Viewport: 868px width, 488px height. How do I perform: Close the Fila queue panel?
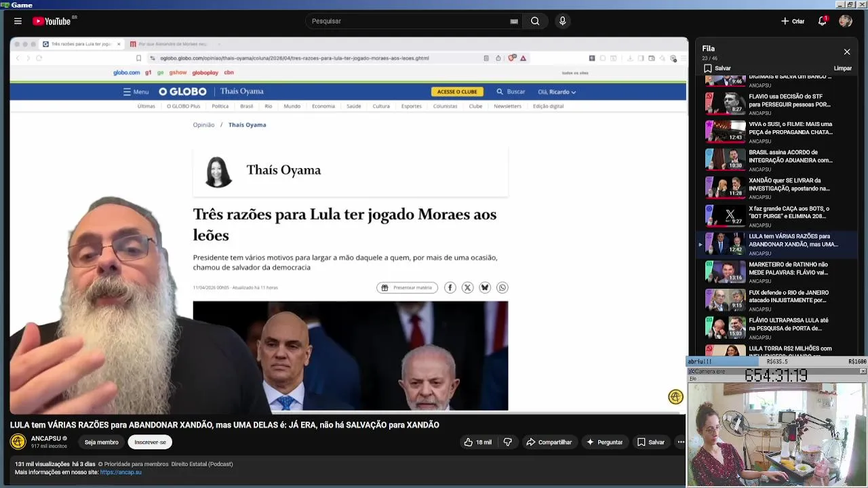click(847, 52)
